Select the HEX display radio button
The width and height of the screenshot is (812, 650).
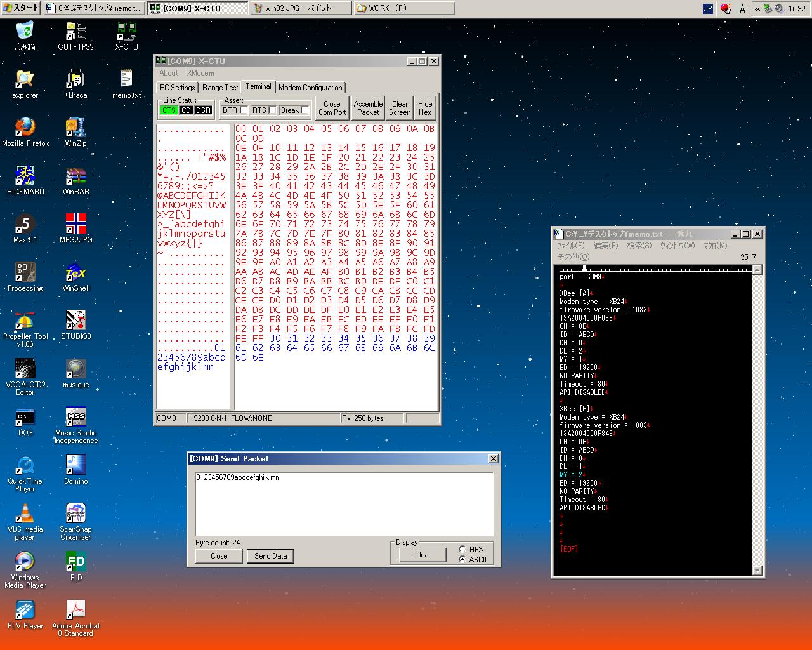pyautogui.click(x=462, y=550)
